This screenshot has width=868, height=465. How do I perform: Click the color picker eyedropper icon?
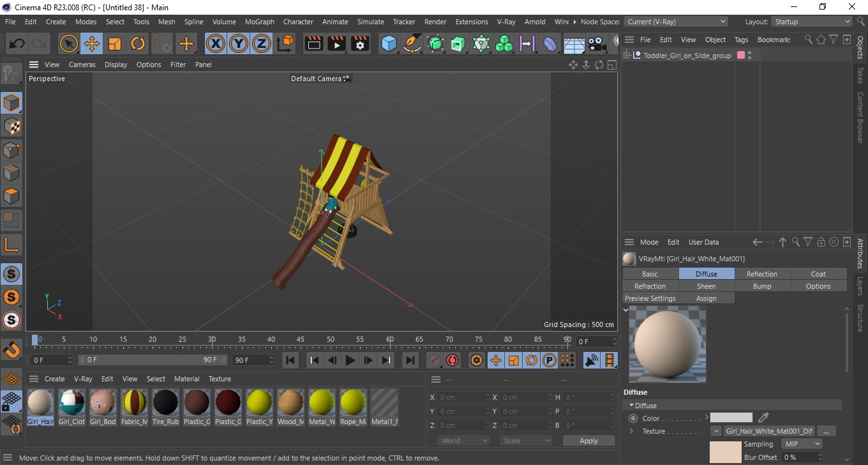pos(763,418)
